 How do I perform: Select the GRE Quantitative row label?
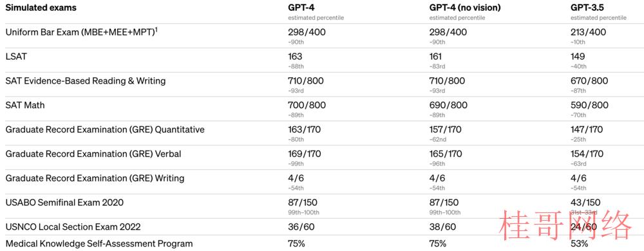tap(105, 129)
